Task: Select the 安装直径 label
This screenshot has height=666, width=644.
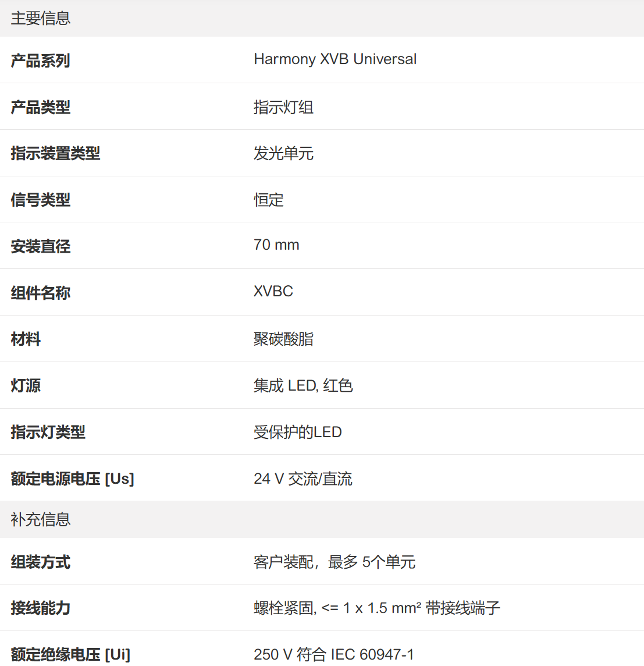Action: [40, 246]
